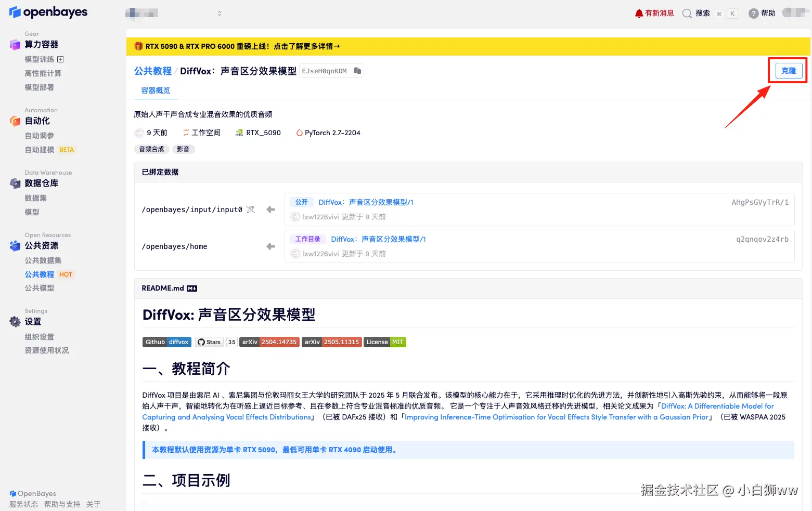Viewport: 812px width, 511px height.
Task: Open 数据集 in the sidebar
Action: tap(36, 198)
